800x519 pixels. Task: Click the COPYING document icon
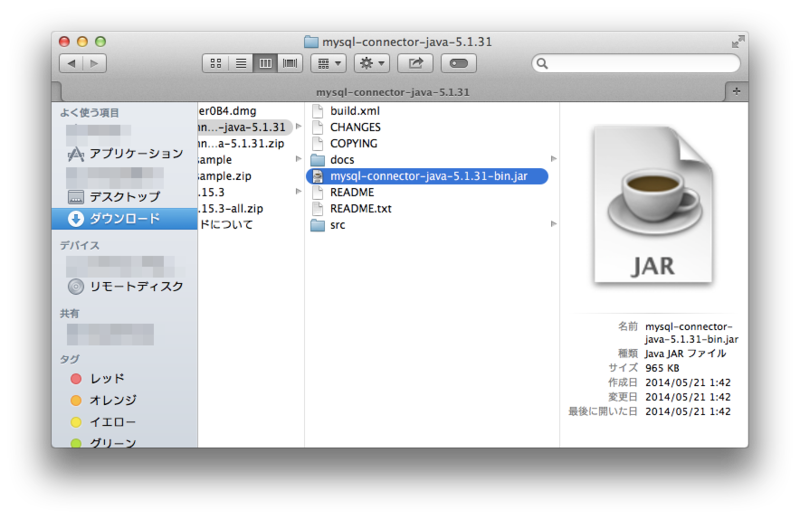(318, 143)
